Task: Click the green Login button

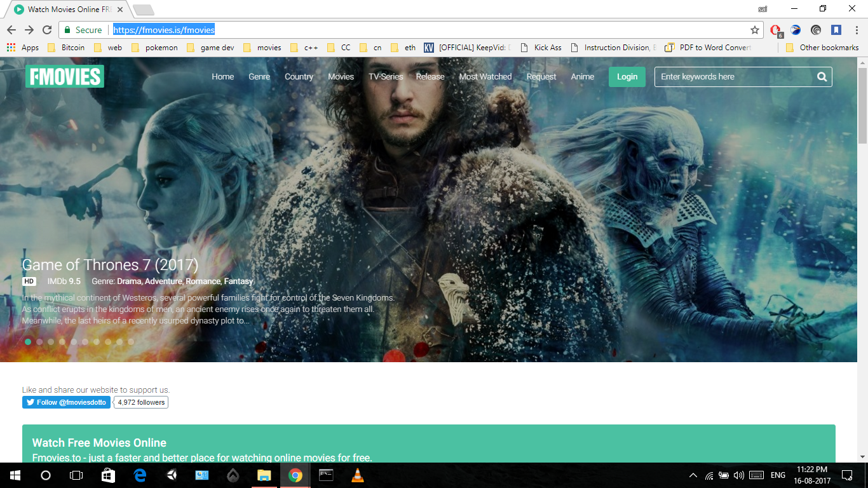Action: coord(627,77)
